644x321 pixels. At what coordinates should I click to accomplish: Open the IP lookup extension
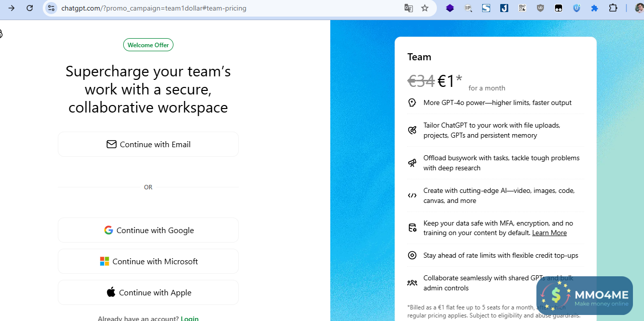pyautogui.click(x=468, y=8)
